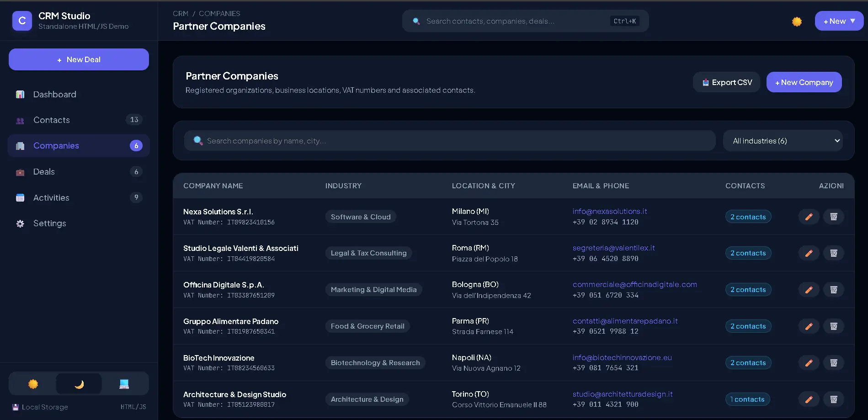Focus the global search contacts, companies, deals field

click(526, 21)
